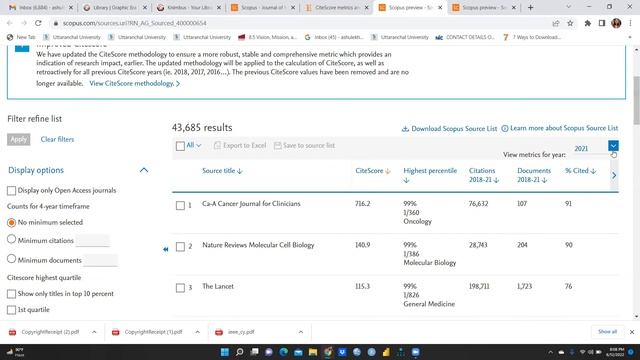The width and height of the screenshot is (640, 360).
Task: Open the tab search dropdown arrow
Action: (x=568, y=7)
